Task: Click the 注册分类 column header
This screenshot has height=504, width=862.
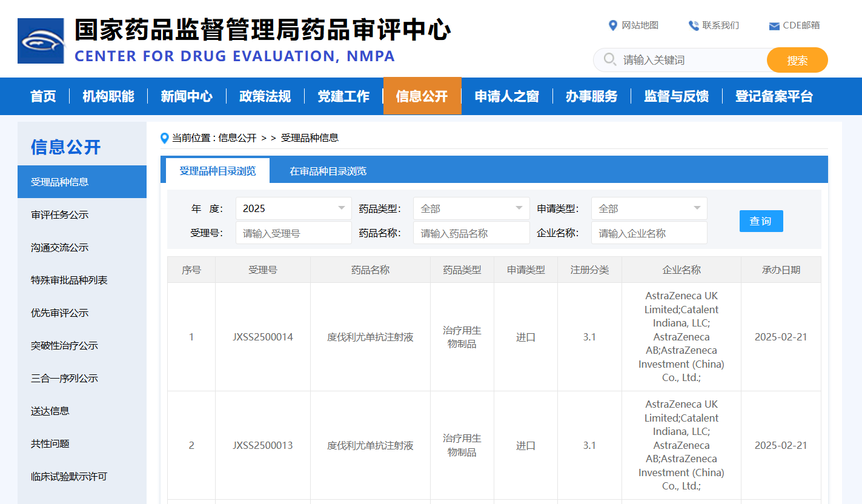Action: [589, 270]
